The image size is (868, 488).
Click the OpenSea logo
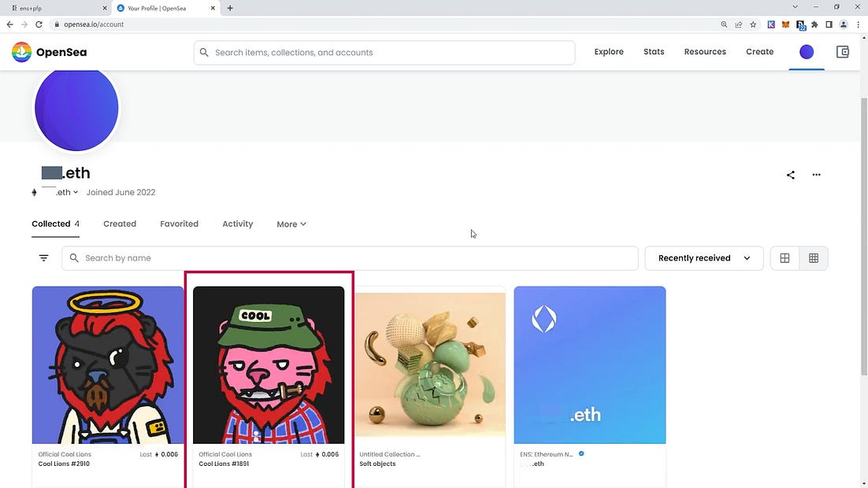click(x=50, y=52)
